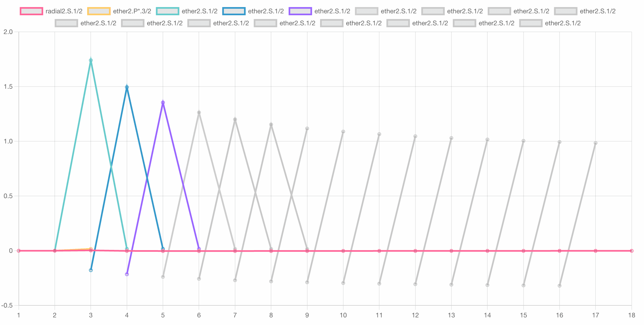Click the x-axis label 11
Image resolution: width=644 pixels, height=325 pixels.
[379, 315]
